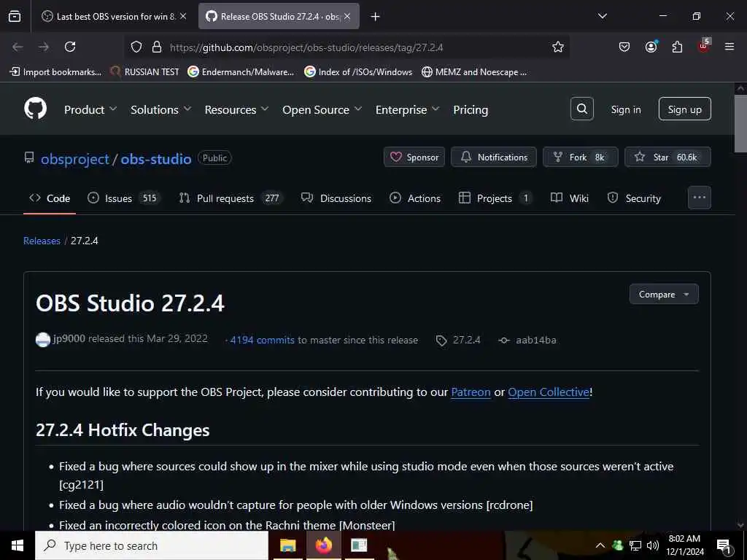Open the Security tab

(x=634, y=198)
